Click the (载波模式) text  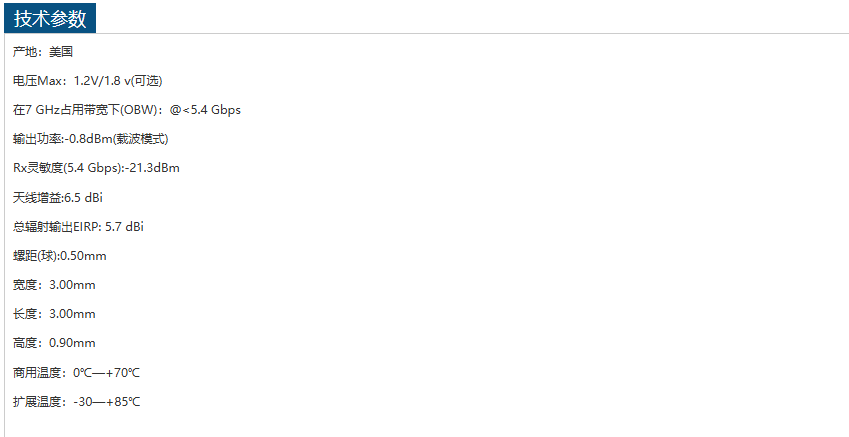click(x=141, y=139)
